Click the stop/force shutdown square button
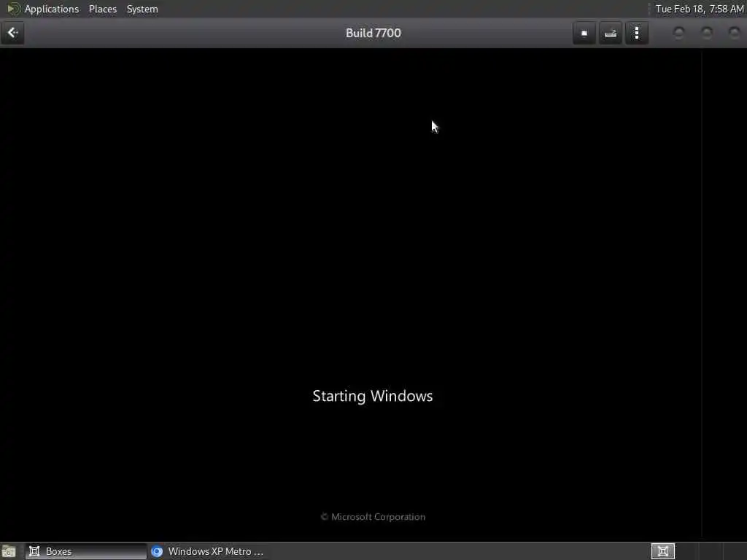The width and height of the screenshot is (747, 560). coord(584,33)
